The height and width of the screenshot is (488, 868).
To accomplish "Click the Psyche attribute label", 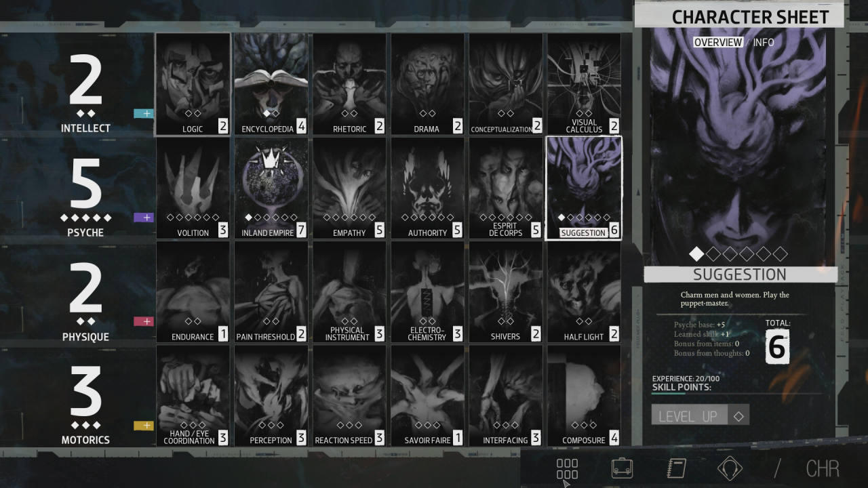I will click(85, 232).
